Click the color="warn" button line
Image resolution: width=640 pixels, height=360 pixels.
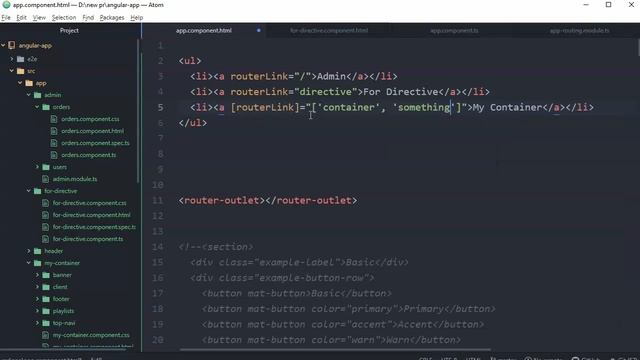pos(331,340)
